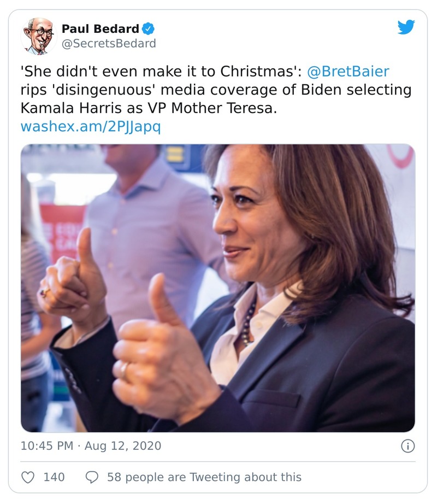This screenshot has width=437, height=504.
Task: Open the @BretBaier mention link
Action: point(348,72)
